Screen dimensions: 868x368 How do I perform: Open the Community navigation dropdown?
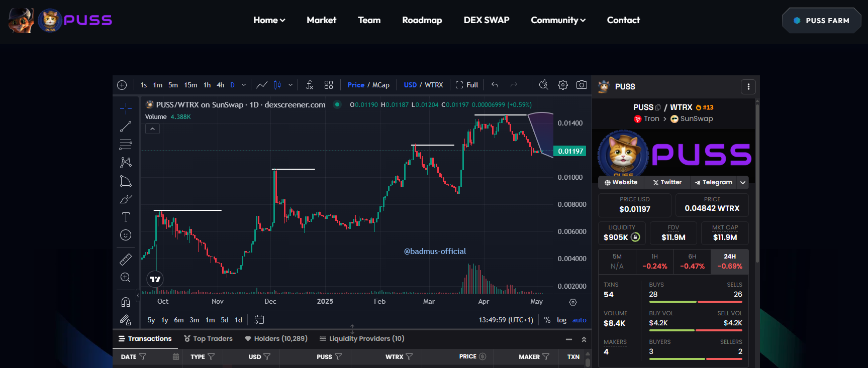point(558,20)
